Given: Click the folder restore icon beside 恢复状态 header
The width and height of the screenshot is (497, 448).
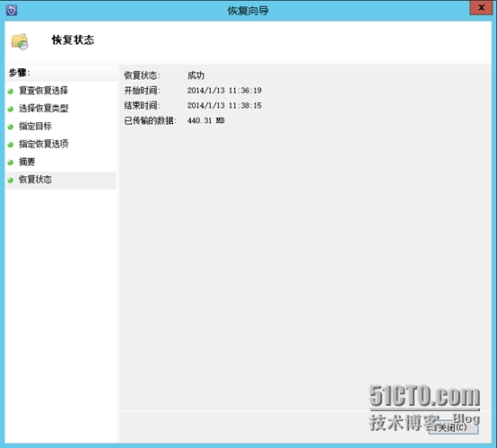Looking at the screenshot, I should point(20,41).
